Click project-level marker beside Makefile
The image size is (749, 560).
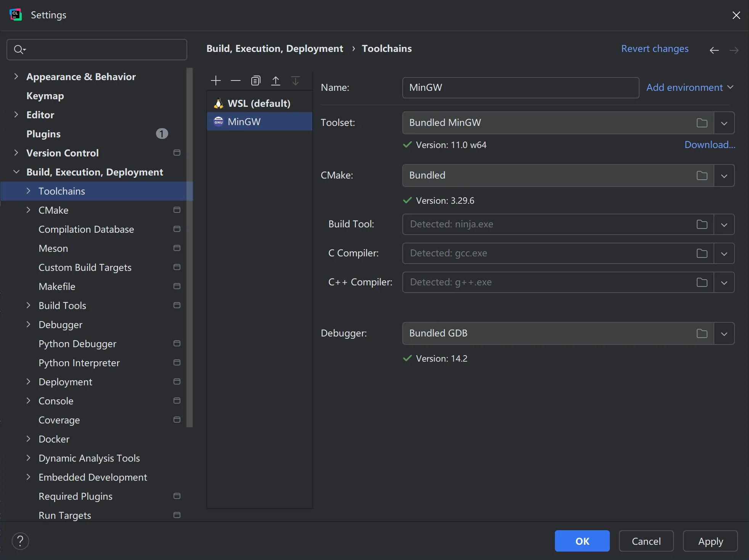pyautogui.click(x=177, y=286)
